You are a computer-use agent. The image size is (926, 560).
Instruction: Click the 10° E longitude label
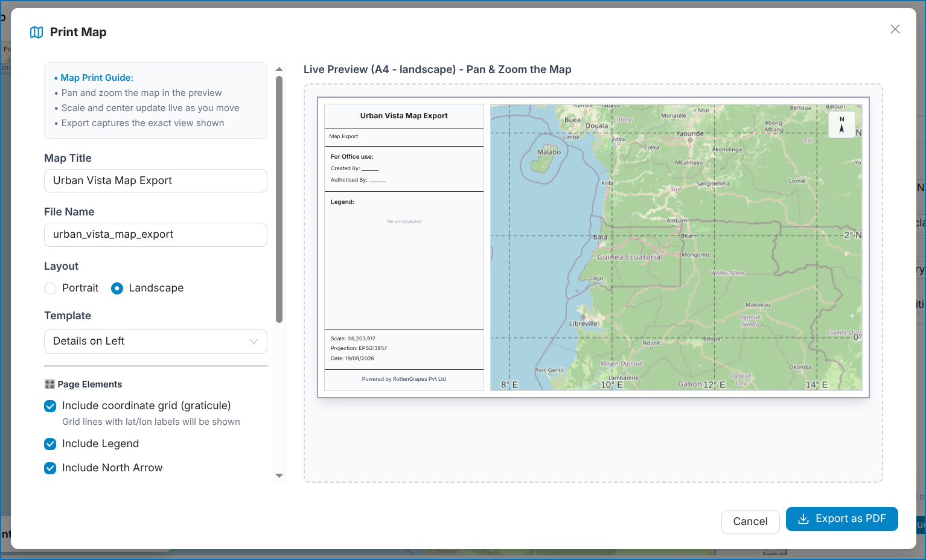[611, 384]
